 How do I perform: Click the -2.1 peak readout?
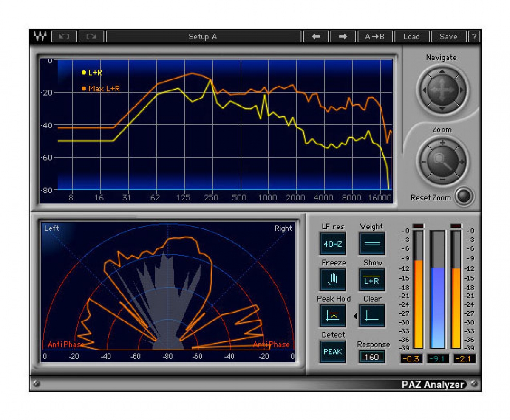click(464, 358)
